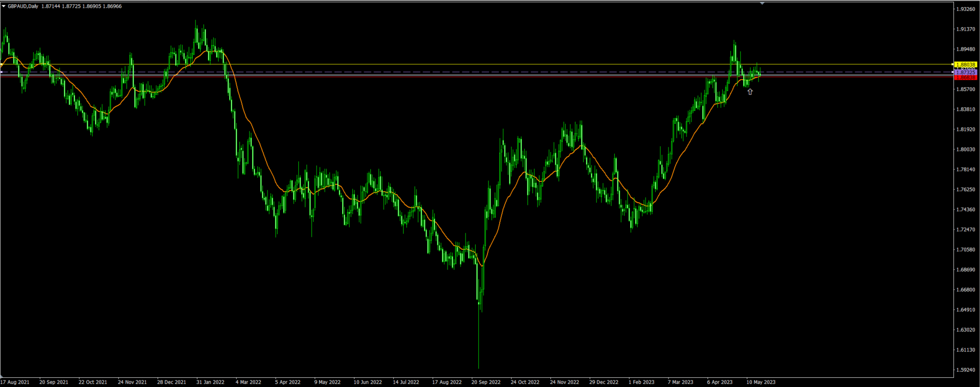The image size is (980, 387).
Task: Click the purple 1.87325 price label
Action: (x=966, y=73)
